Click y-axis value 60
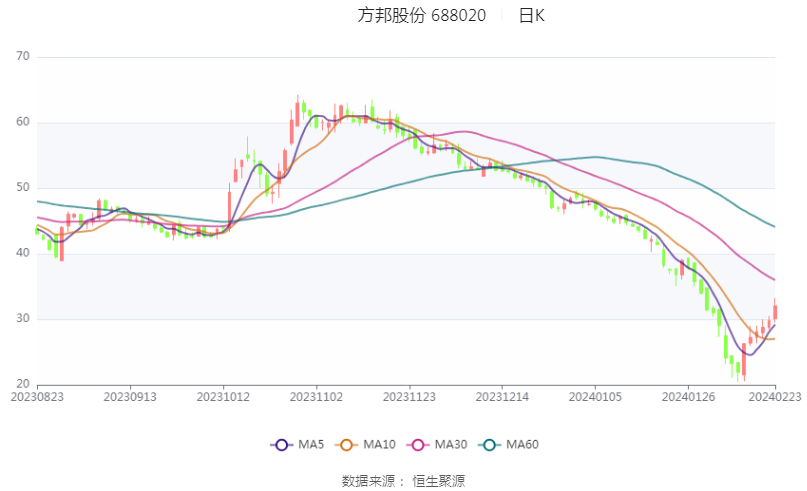This screenshot has height=491, width=807. point(23,122)
